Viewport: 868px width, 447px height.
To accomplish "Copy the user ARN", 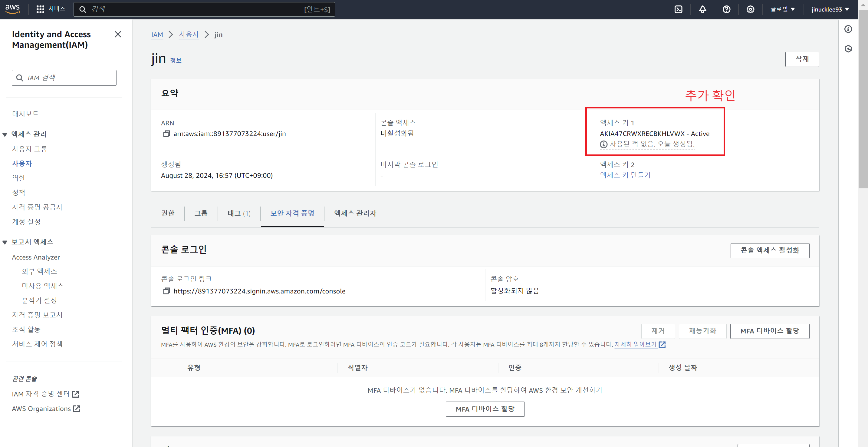I will (x=166, y=134).
